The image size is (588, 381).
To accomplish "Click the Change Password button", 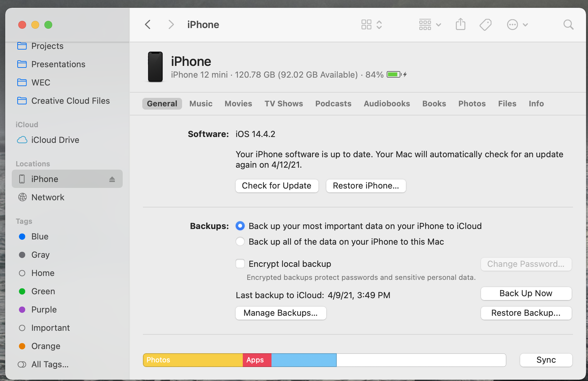I will pos(526,264).
